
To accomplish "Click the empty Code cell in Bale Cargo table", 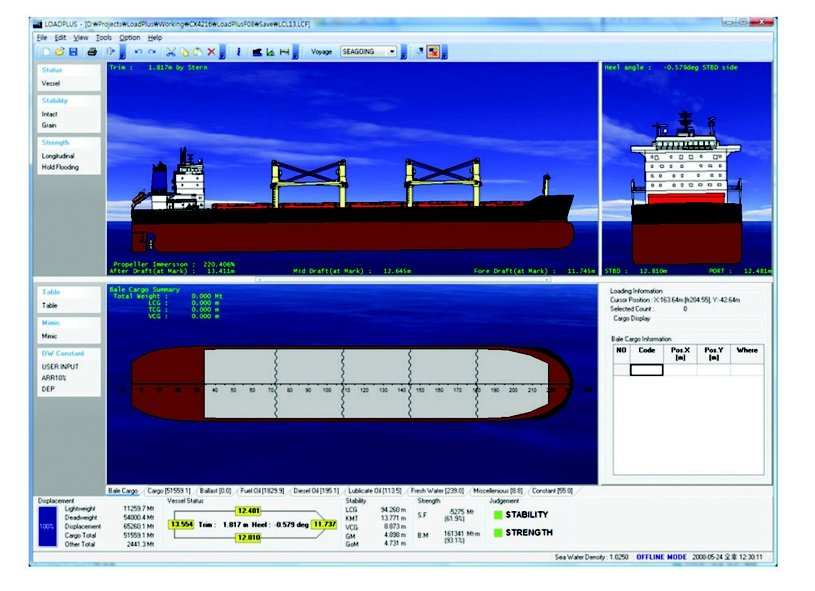I will 646,369.
